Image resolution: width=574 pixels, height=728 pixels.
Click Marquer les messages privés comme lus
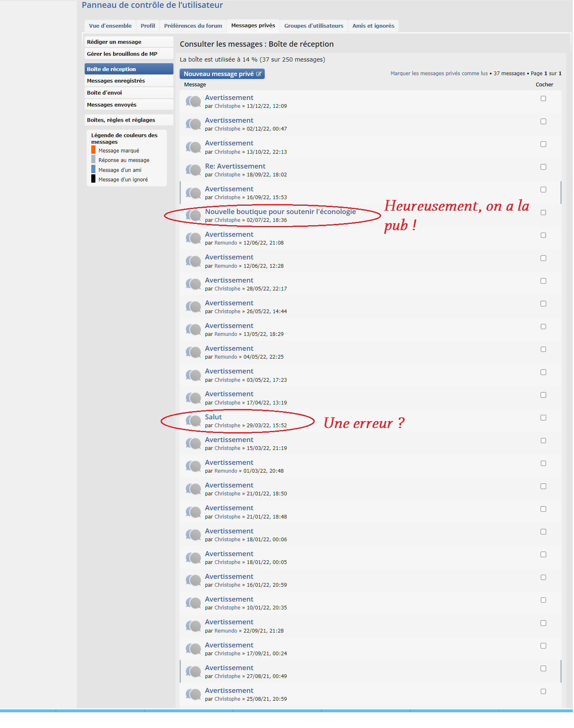[x=439, y=74]
